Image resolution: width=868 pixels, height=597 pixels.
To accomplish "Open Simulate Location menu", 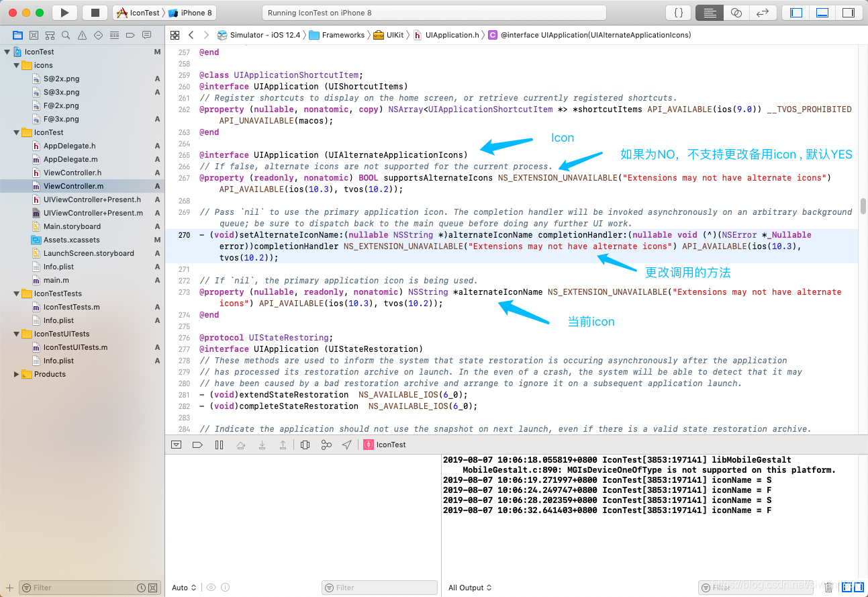I will (x=346, y=445).
